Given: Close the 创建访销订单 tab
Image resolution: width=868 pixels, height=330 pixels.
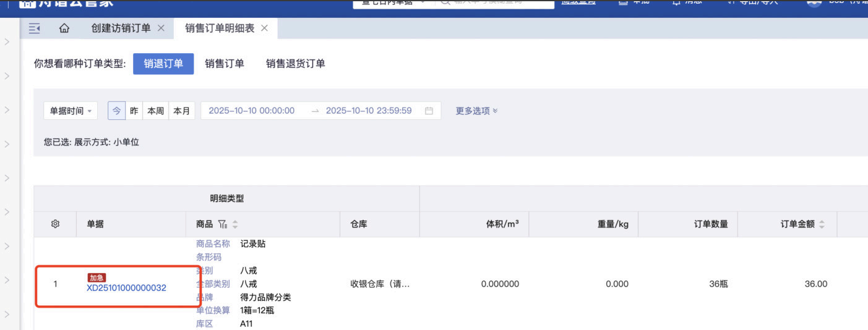Looking at the screenshot, I should 161,28.
